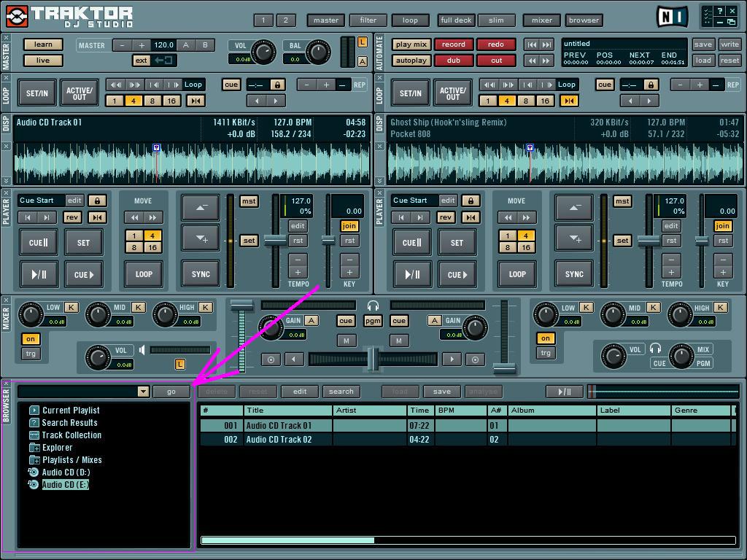This screenshot has height=560, width=747.
Task: Click right deck play/pause button
Action: pyautogui.click(x=412, y=274)
